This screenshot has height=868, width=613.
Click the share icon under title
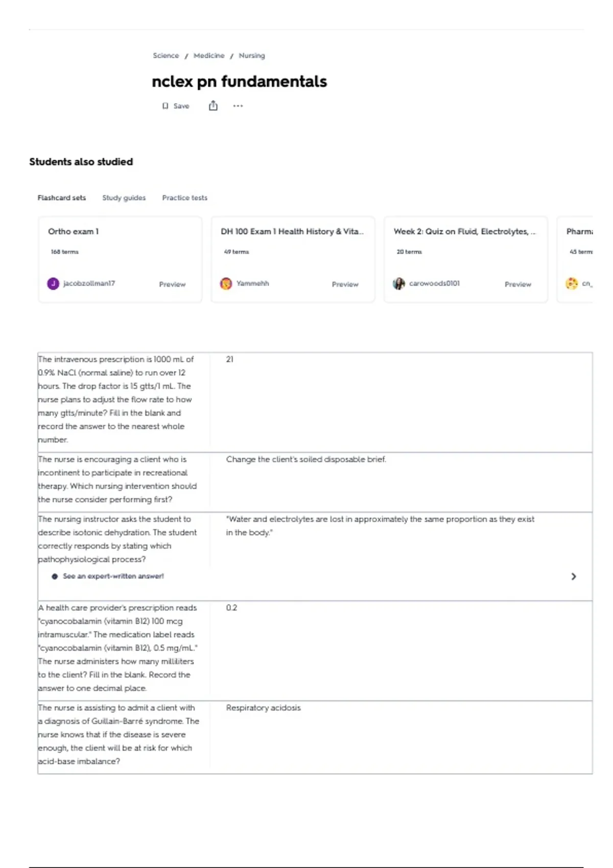tap(213, 106)
